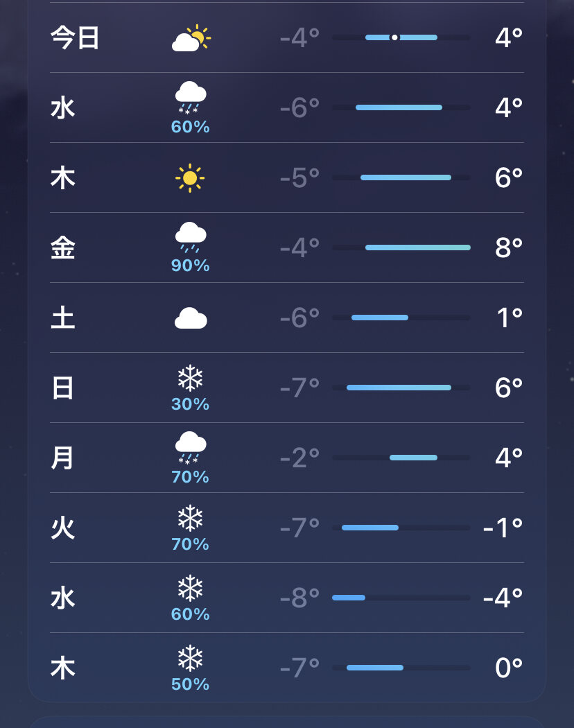The height and width of the screenshot is (728, 574).
Task: Open the 今日 forecast row label
Action: click(x=75, y=38)
